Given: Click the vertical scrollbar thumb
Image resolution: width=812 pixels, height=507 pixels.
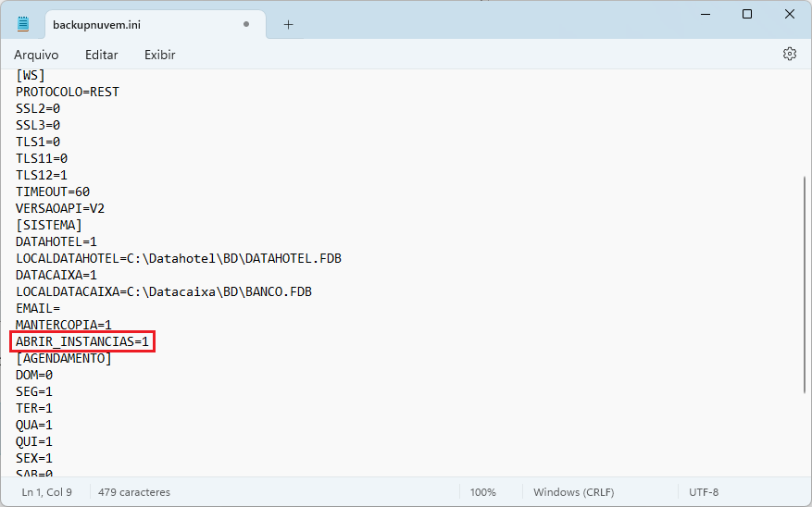Looking at the screenshot, I should coord(805,285).
